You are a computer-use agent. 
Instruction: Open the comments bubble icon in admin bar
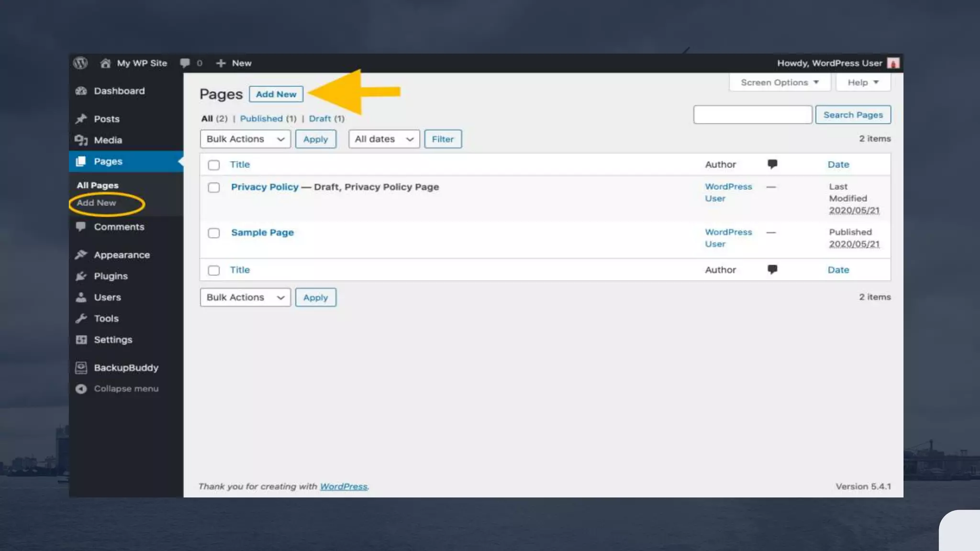pyautogui.click(x=185, y=63)
